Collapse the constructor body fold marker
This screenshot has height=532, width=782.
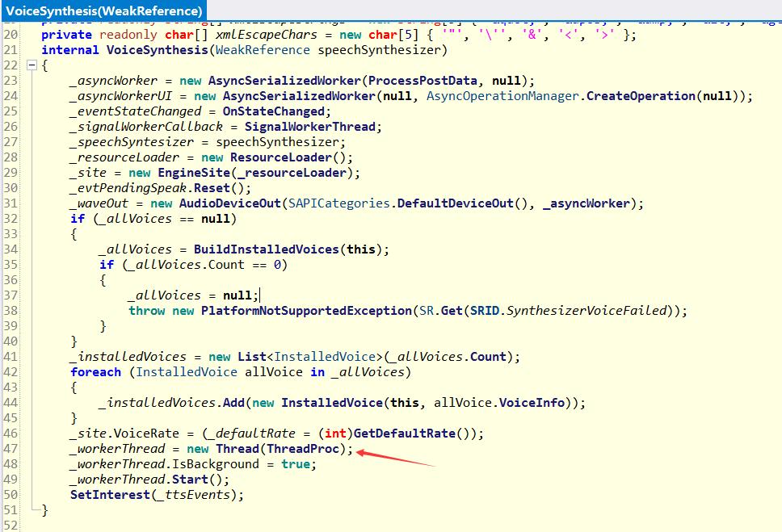[x=32, y=65]
